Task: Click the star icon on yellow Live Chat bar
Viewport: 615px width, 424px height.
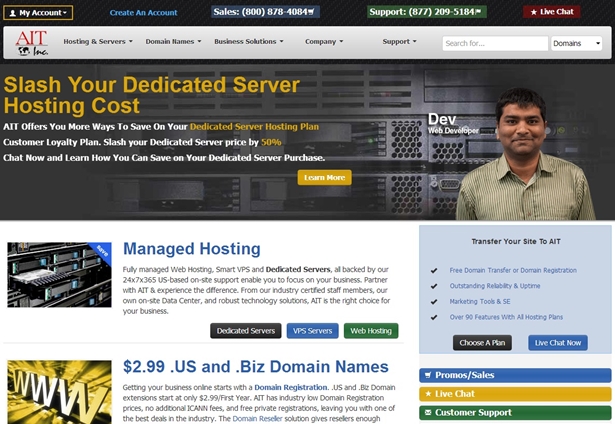Action: (428, 393)
